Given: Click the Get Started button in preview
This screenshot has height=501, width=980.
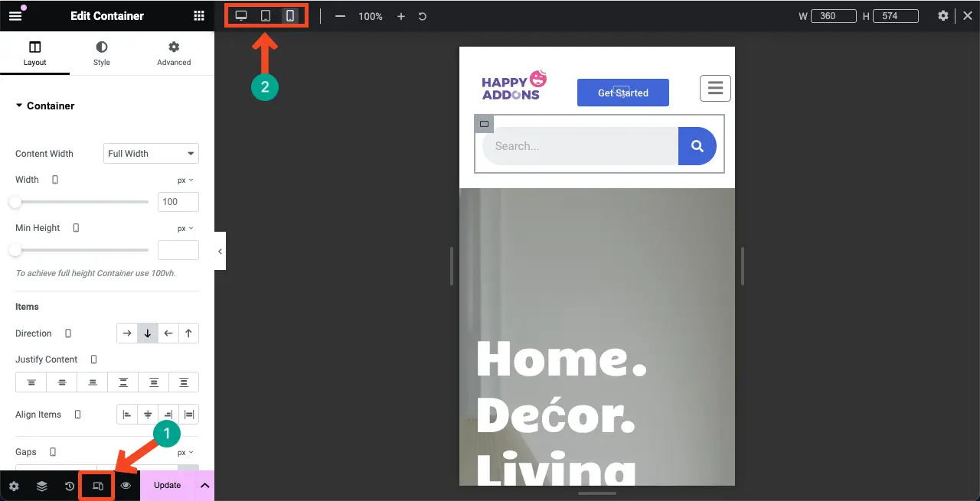Looking at the screenshot, I should [x=623, y=93].
